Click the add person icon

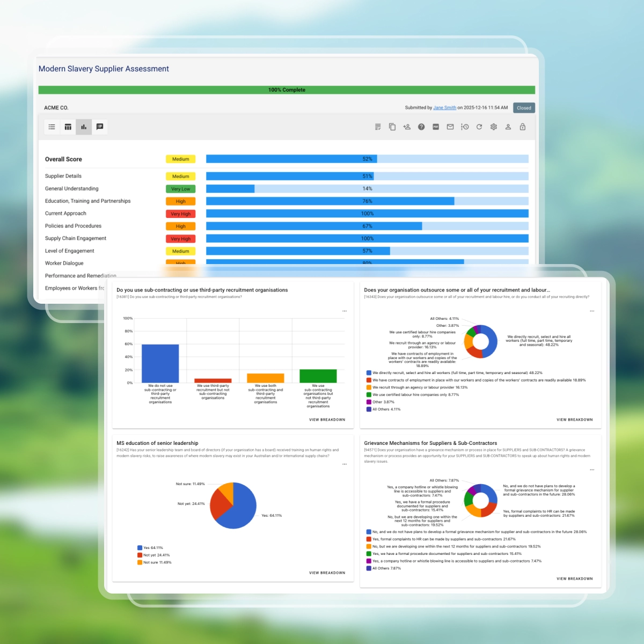click(407, 127)
